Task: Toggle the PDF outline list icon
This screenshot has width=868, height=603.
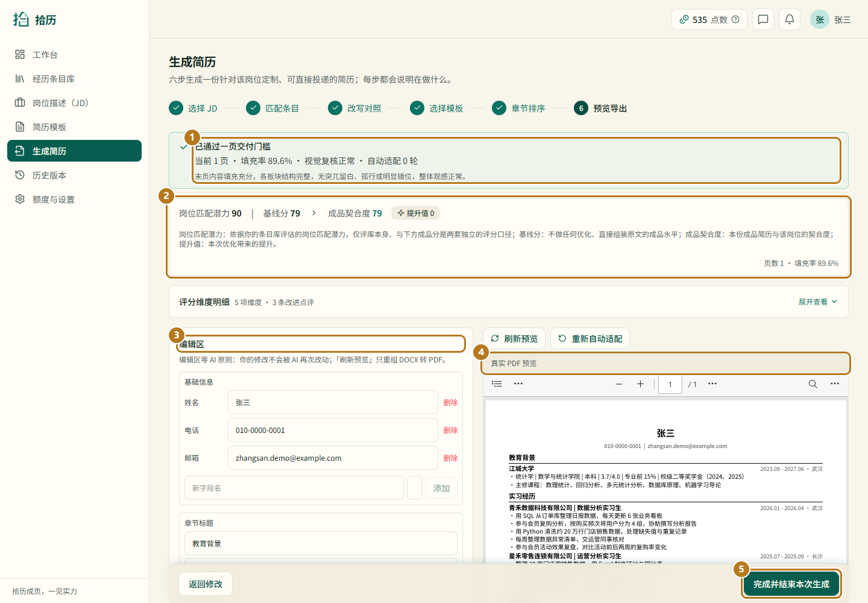Action: click(497, 384)
